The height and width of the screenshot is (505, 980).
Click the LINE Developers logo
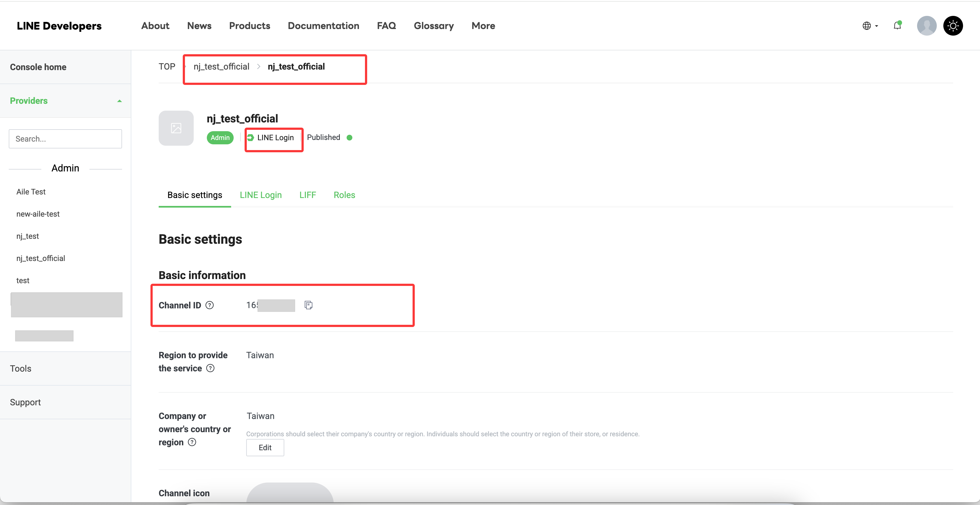(x=59, y=26)
